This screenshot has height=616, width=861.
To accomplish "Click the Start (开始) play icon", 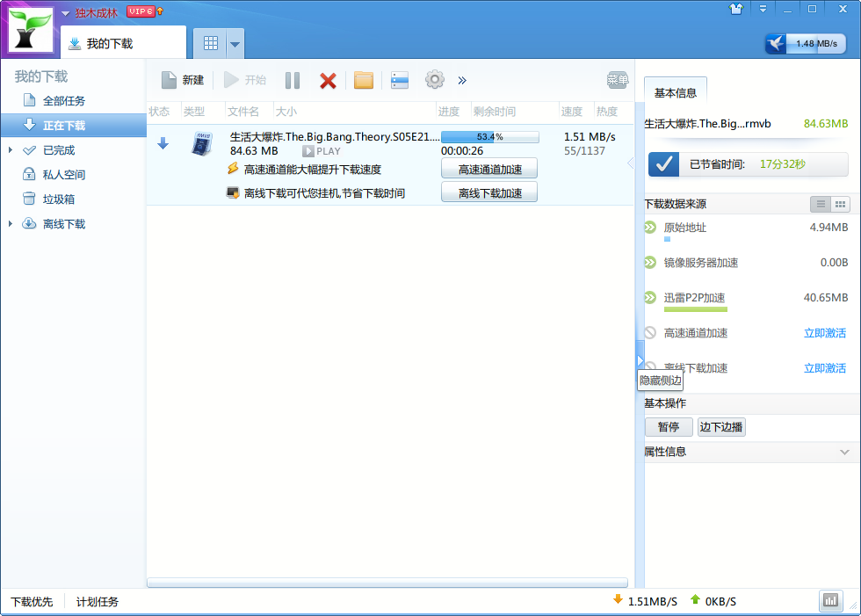I will tap(231, 80).
